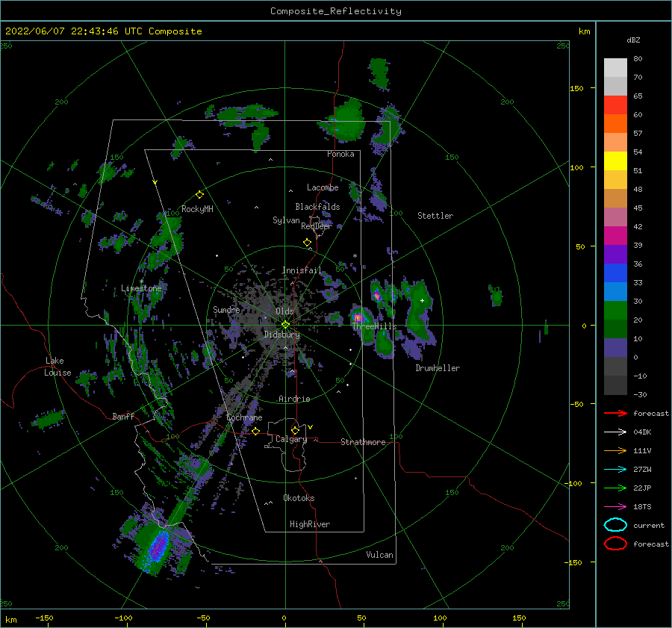Image resolution: width=672 pixels, height=628 pixels.
Task: Click the white 04DK arrow icon
Action: [x=615, y=432]
